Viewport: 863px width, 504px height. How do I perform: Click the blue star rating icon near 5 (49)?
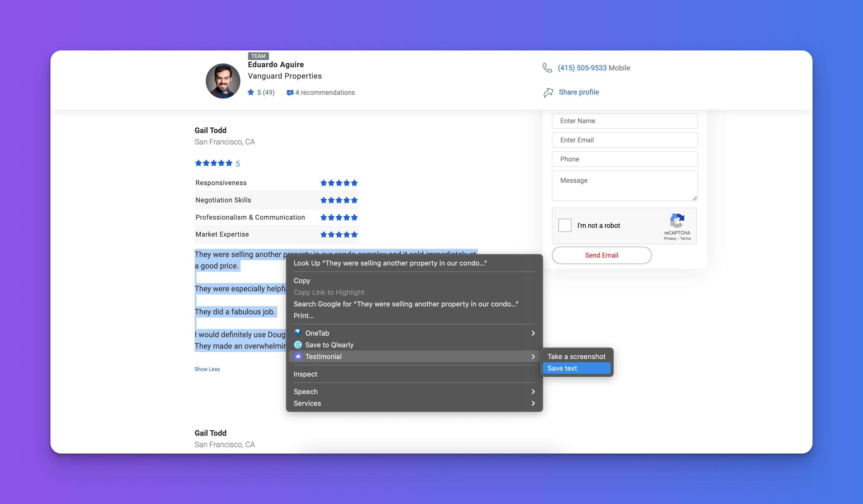click(251, 92)
